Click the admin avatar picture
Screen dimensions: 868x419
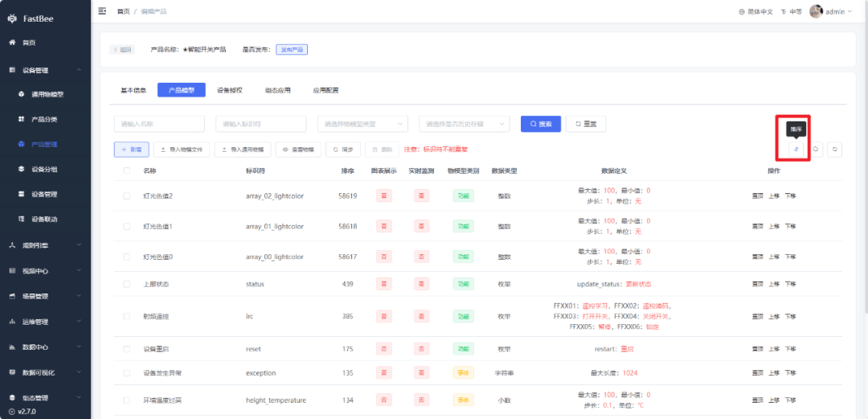click(x=816, y=11)
